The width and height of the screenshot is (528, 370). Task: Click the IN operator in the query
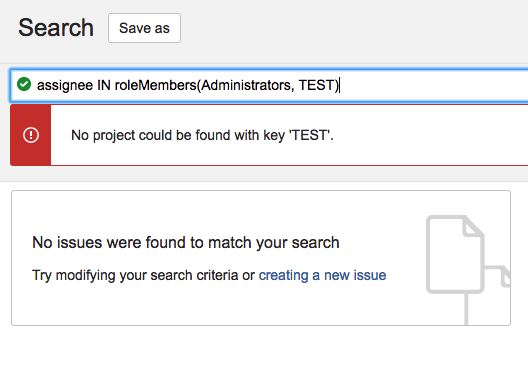[104, 85]
